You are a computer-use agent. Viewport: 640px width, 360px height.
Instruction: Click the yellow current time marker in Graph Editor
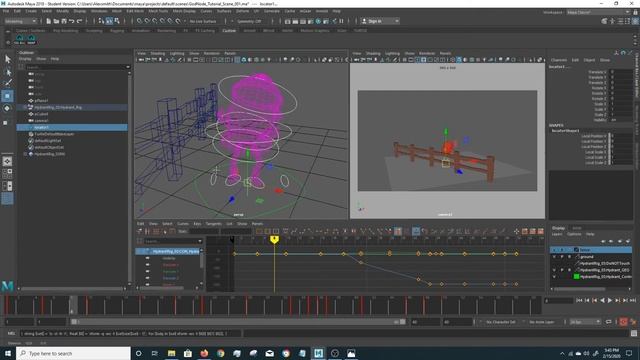274,240
